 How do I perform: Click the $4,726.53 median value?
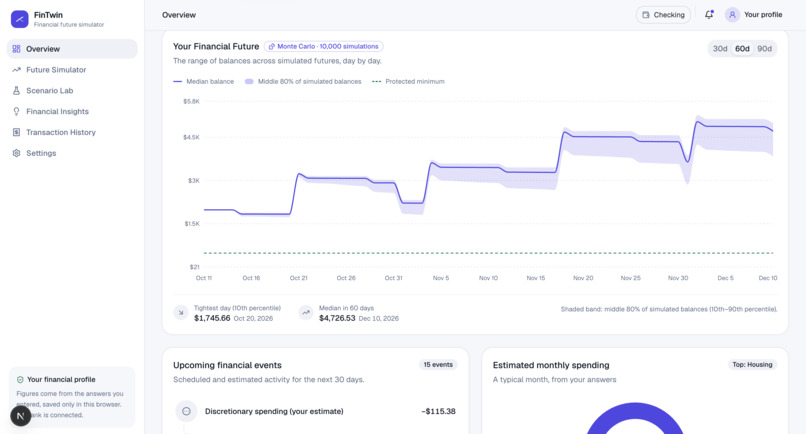point(337,318)
